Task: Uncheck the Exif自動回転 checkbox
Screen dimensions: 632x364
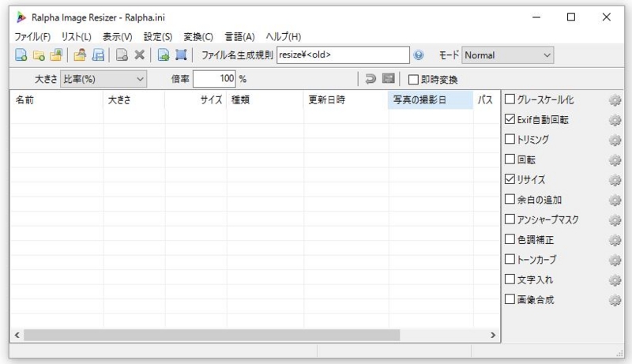Action: (510, 119)
